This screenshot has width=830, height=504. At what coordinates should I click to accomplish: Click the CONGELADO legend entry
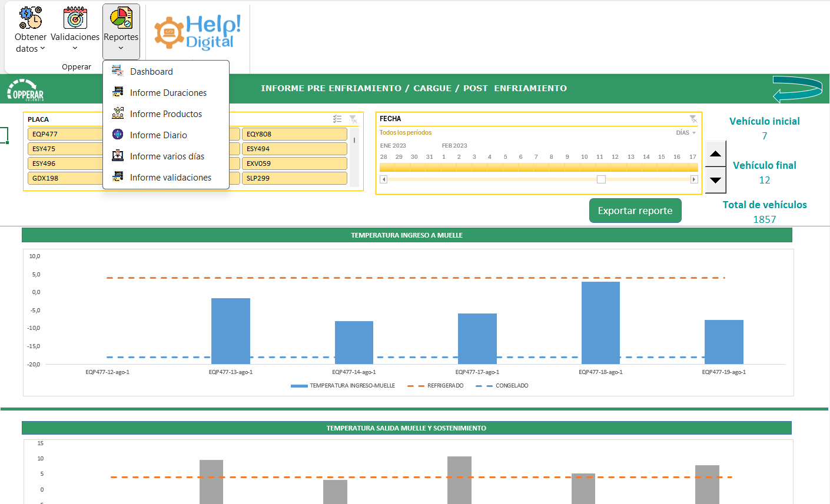pos(502,386)
